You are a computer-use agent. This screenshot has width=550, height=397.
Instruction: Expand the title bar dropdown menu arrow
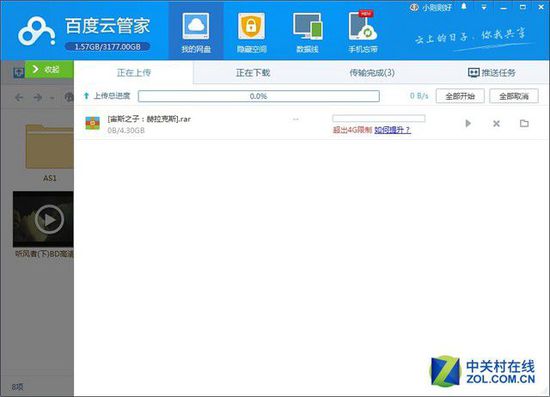(484, 7)
